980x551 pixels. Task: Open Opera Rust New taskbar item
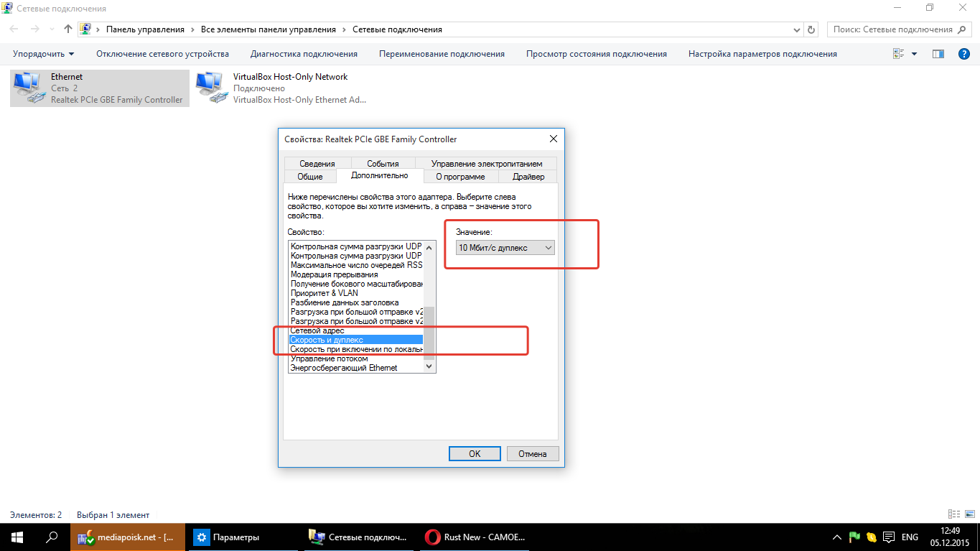[x=474, y=537]
